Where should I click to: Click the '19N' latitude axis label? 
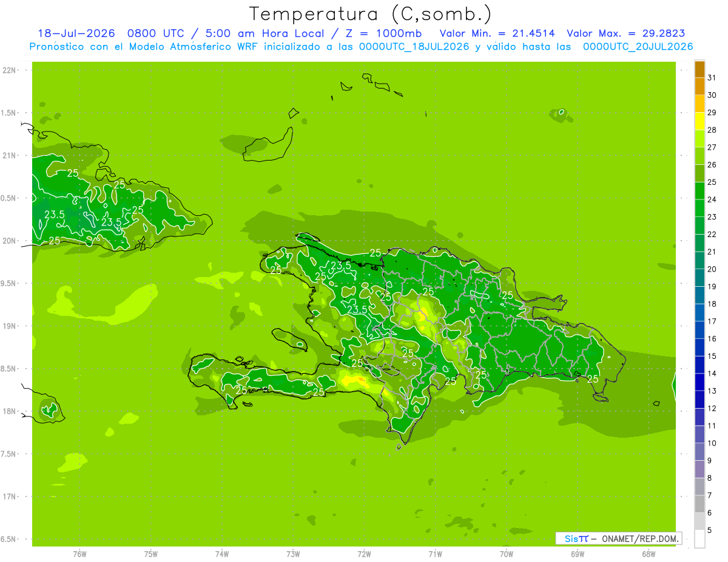point(9,326)
